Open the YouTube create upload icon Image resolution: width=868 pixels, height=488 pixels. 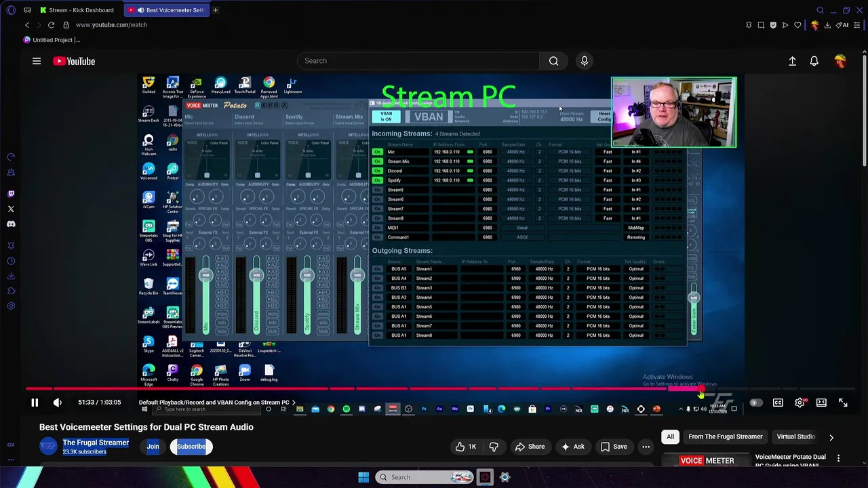792,61
